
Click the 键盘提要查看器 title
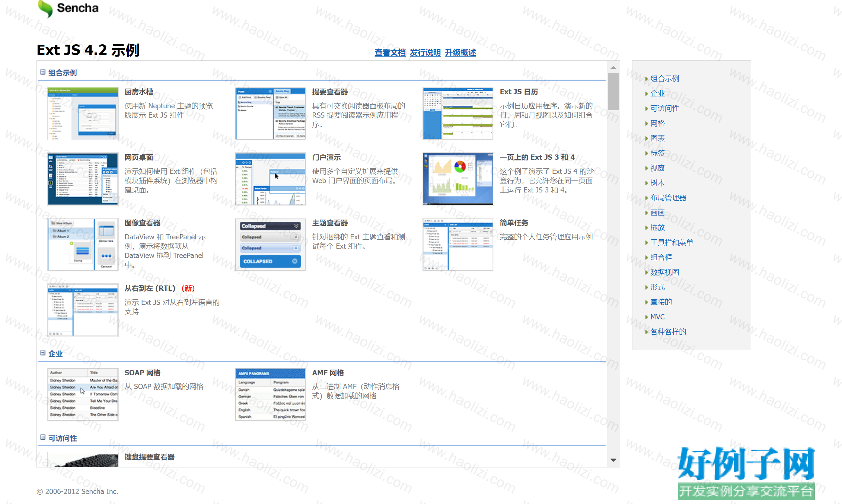pos(150,457)
